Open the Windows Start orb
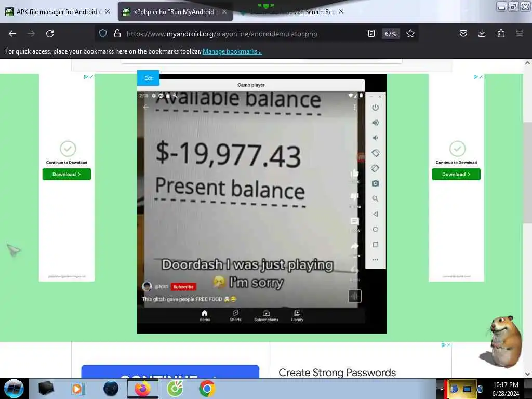This screenshot has width=532, height=399. [14, 389]
